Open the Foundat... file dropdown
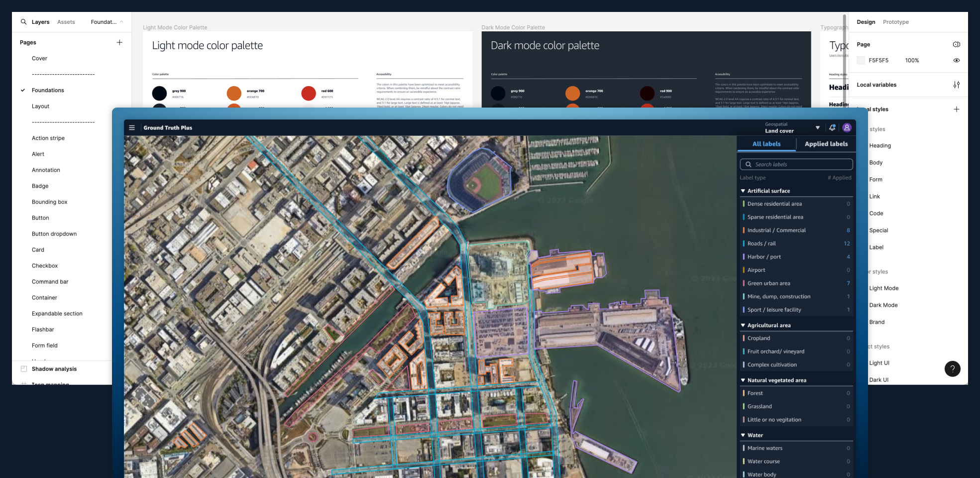 (107, 22)
